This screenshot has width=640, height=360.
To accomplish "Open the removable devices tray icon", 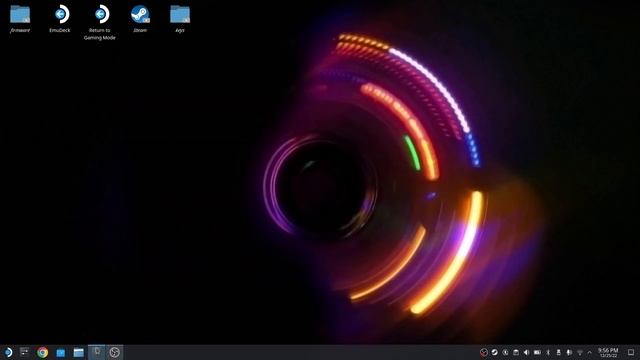I will pos(558,352).
